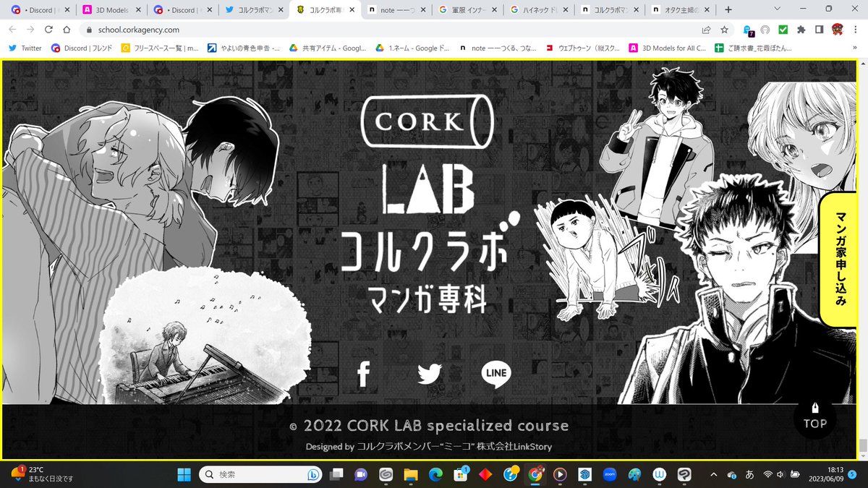
Task: Select the LINE icon on the page
Action: tap(495, 374)
